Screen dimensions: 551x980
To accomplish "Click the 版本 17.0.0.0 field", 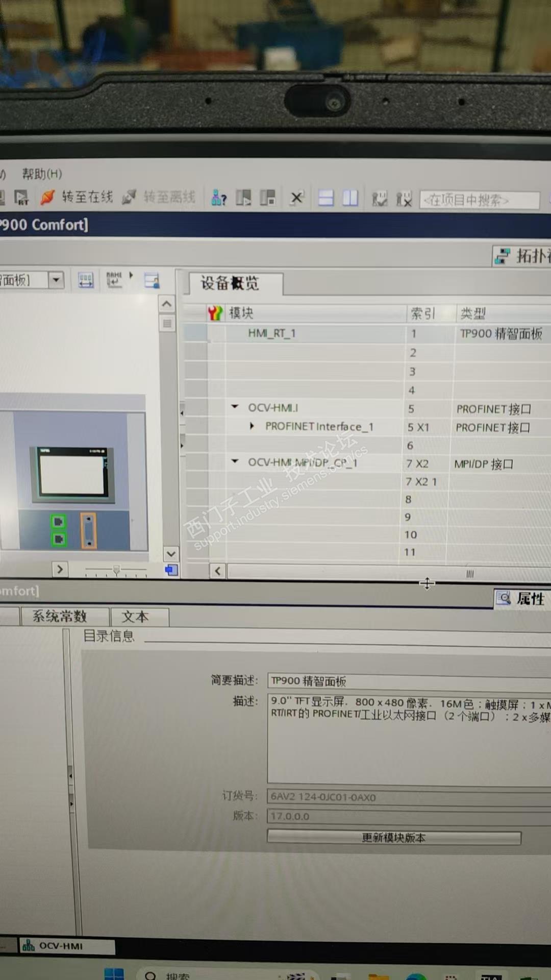I will point(409,816).
